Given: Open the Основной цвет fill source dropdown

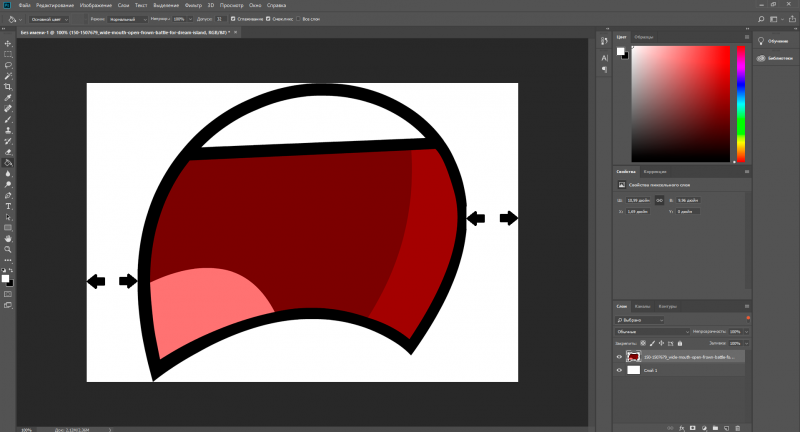Looking at the screenshot, I should pos(50,18).
